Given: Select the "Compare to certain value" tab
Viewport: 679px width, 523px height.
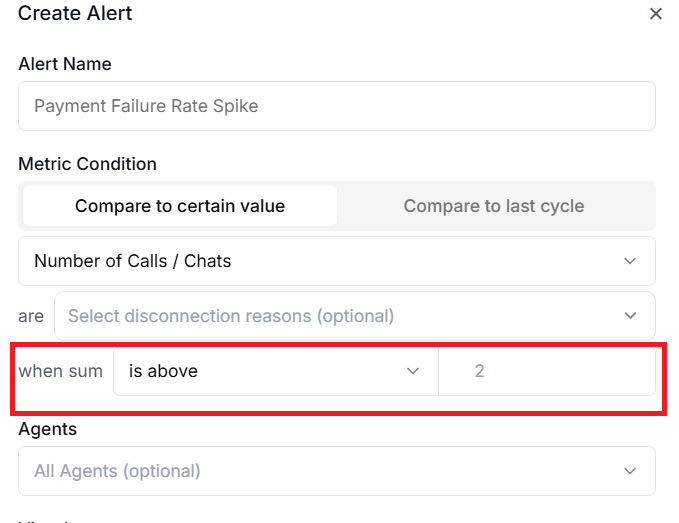Looking at the screenshot, I should [x=180, y=206].
